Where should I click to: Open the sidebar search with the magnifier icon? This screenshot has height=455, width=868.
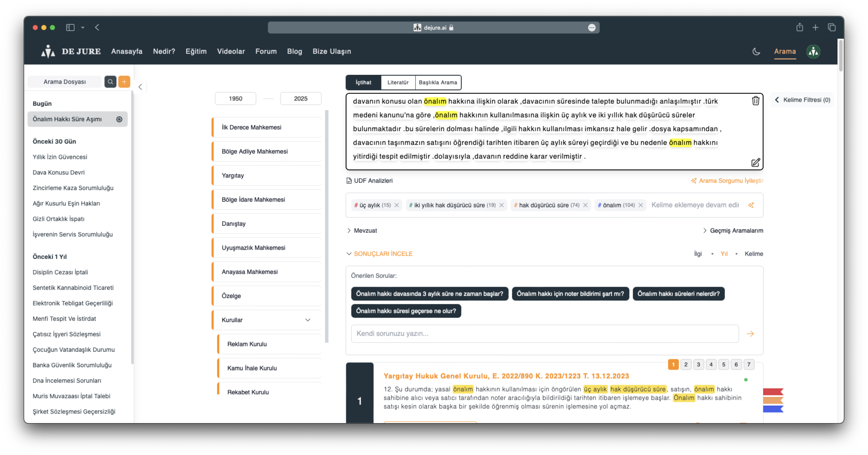[x=110, y=81]
